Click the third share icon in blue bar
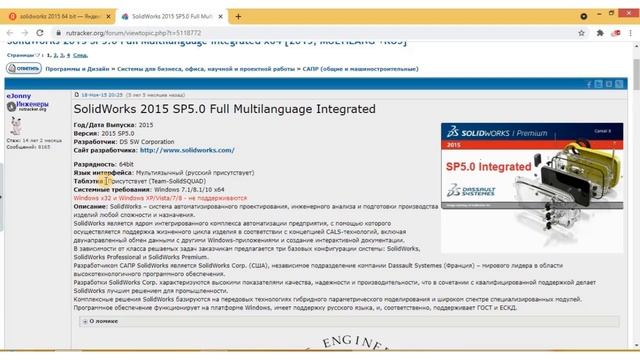The width and height of the screenshot is (640, 360). [x=609, y=84]
